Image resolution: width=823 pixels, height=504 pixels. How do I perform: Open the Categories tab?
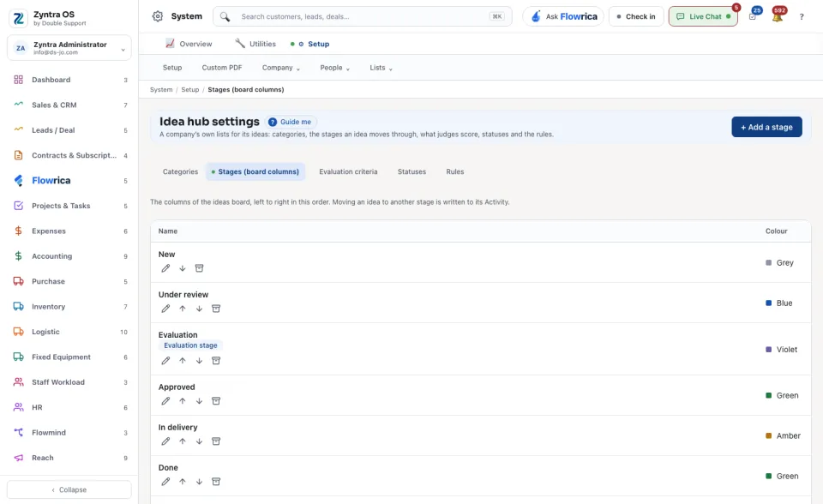coord(180,171)
